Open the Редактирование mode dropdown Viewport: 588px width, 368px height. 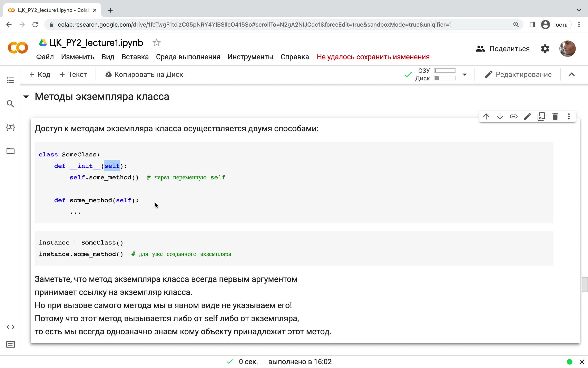(x=518, y=74)
